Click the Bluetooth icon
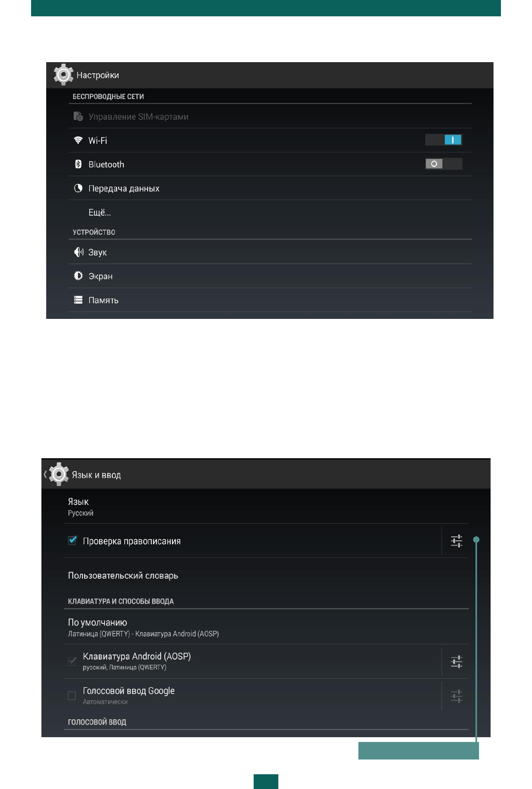Screen dimensions: 532x789 click(x=78, y=164)
